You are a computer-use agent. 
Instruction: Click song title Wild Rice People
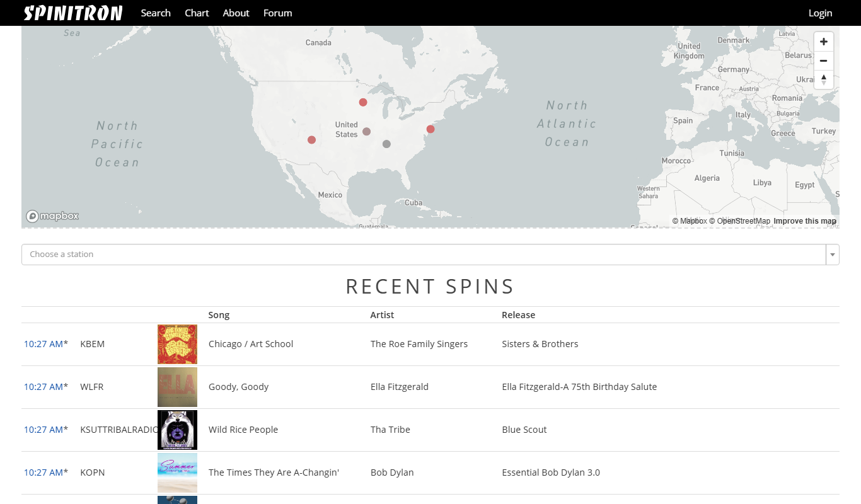click(243, 430)
